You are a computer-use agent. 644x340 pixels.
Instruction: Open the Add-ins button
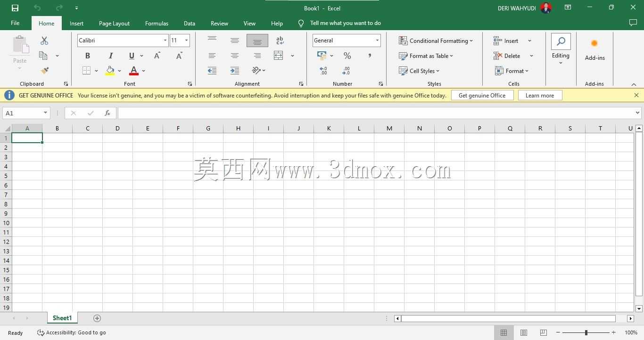(594, 49)
